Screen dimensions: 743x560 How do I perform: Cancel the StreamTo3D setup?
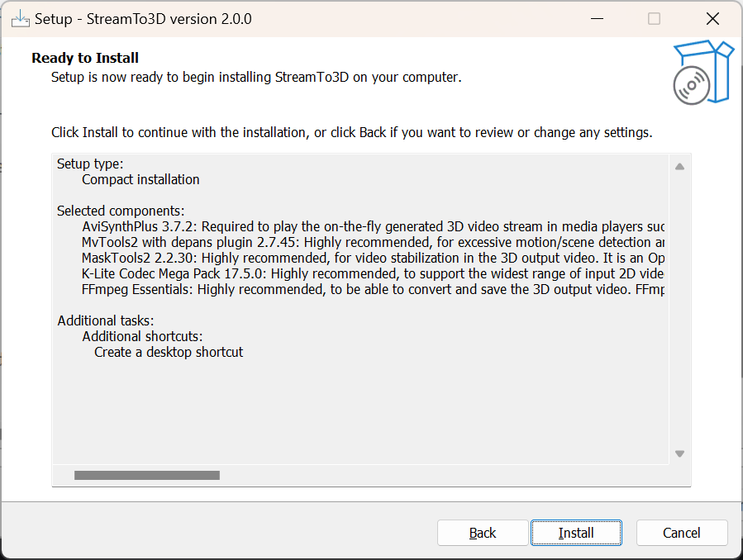681,533
